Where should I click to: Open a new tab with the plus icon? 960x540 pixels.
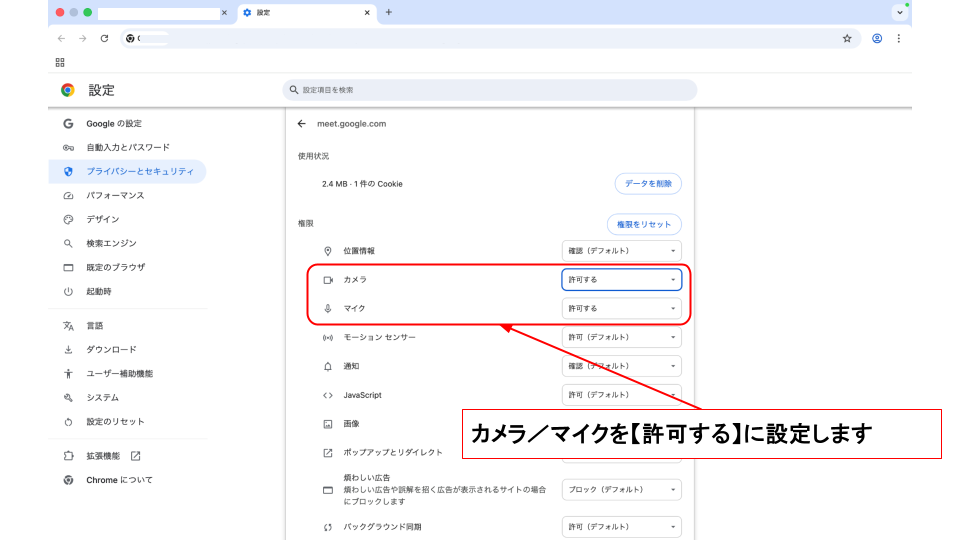pos(388,12)
